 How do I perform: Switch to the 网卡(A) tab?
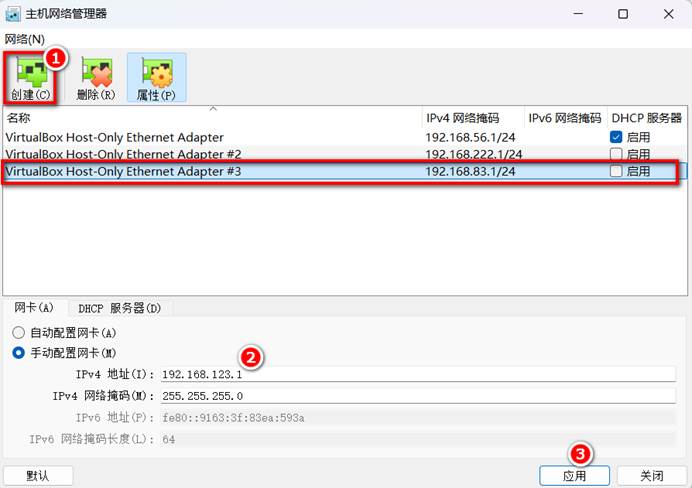click(x=34, y=308)
